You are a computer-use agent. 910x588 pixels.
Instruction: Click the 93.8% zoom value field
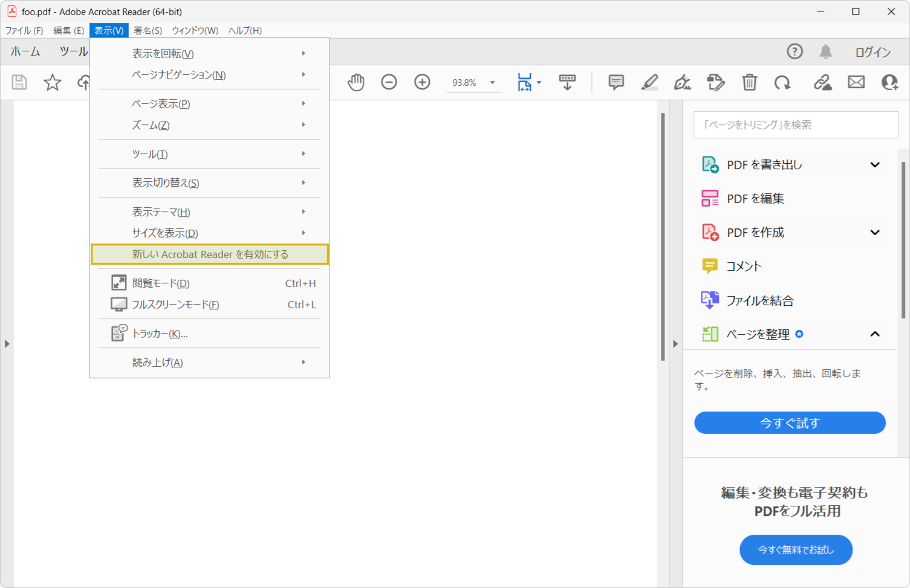464,83
